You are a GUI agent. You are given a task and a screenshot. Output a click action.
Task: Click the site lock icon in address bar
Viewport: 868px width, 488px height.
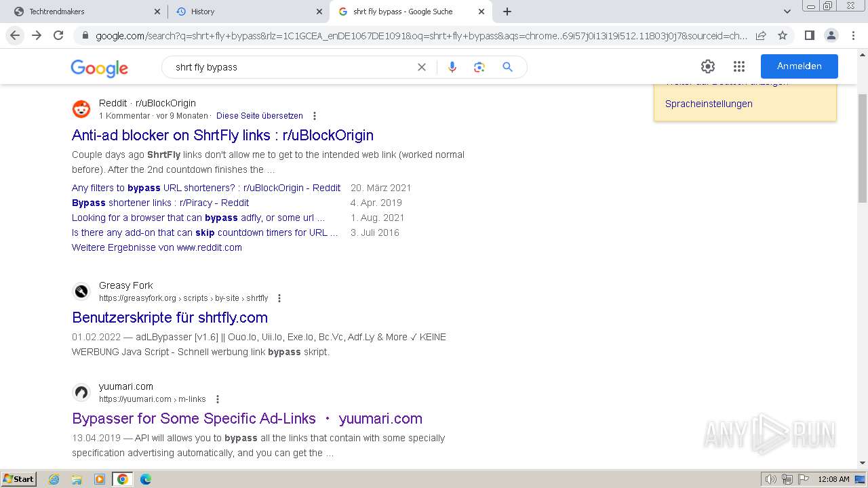(x=85, y=36)
